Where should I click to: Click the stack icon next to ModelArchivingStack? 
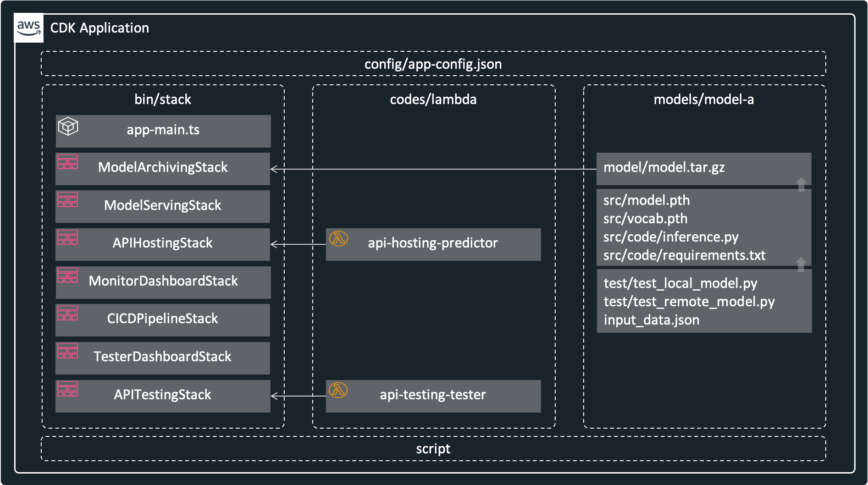(67, 162)
